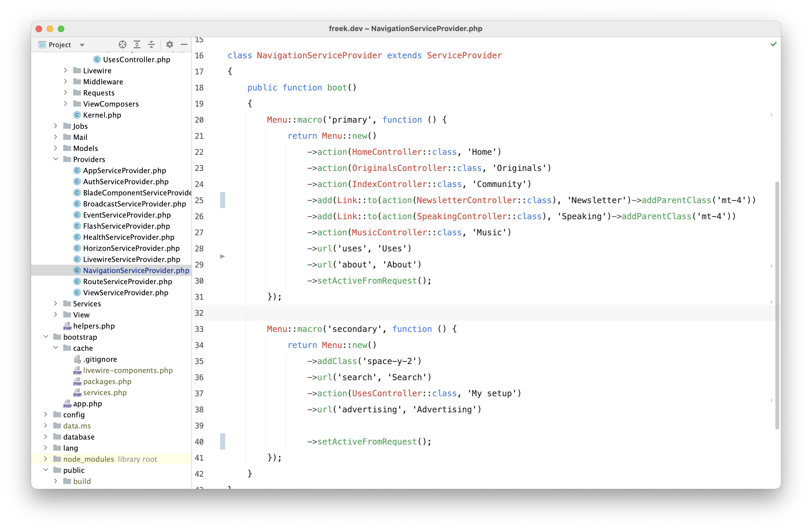Open app.php in bootstrap
The image size is (812, 530).
pyautogui.click(x=88, y=403)
